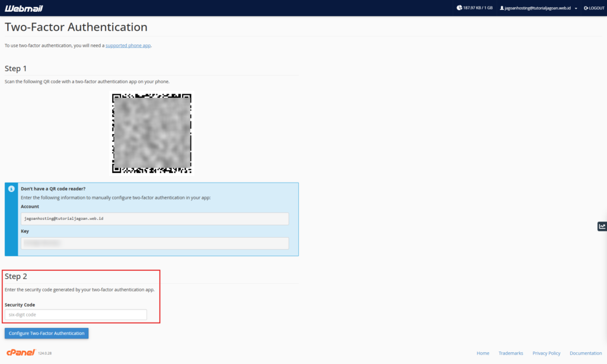Click the Webmail logo in header

coord(24,8)
